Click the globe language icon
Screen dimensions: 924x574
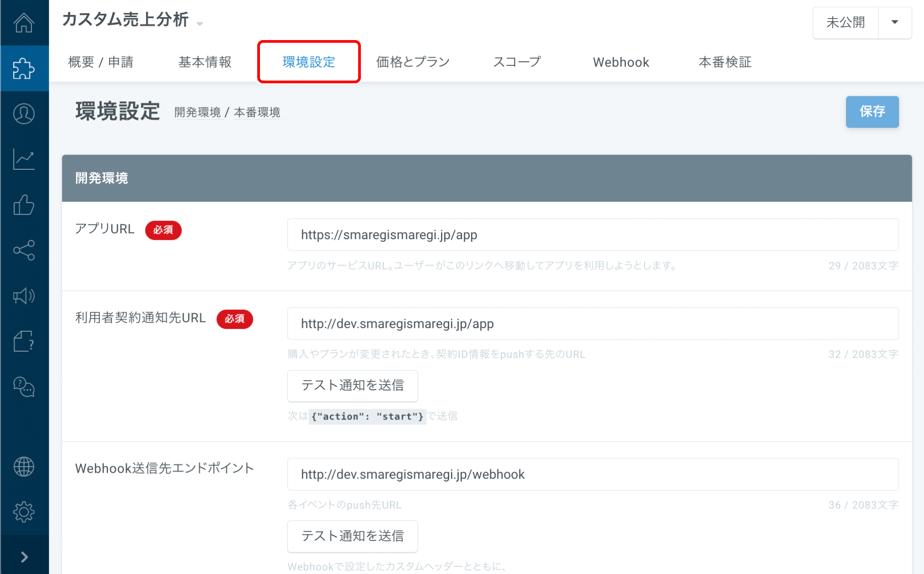coord(24,466)
